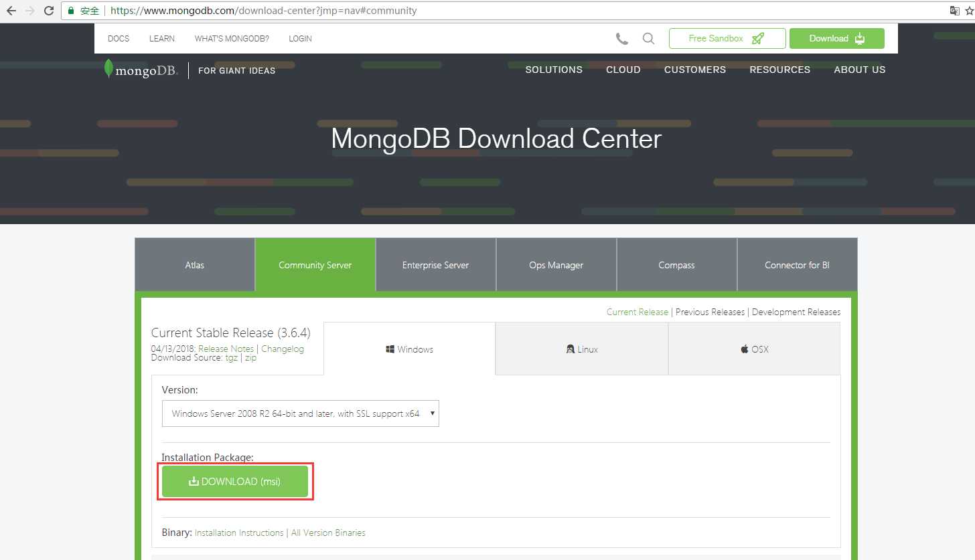This screenshot has height=560, width=975.
Task: Click the phone contact icon
Action: (622, 39)
